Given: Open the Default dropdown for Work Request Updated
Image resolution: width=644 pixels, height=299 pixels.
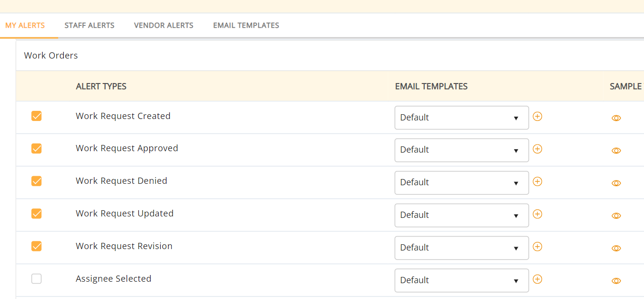Looking at the screenshot, I should click(x=461, y=215).
